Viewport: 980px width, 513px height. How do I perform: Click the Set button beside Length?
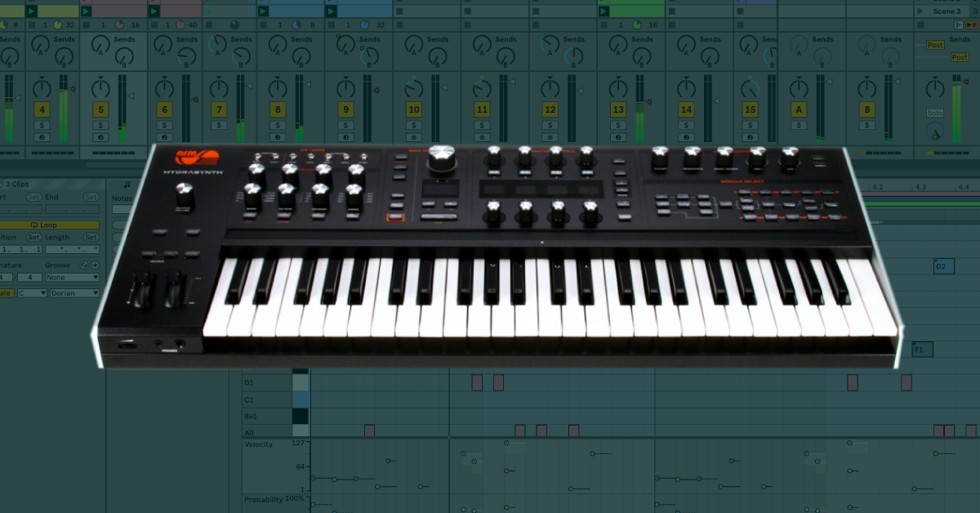[x=91, y=237]
